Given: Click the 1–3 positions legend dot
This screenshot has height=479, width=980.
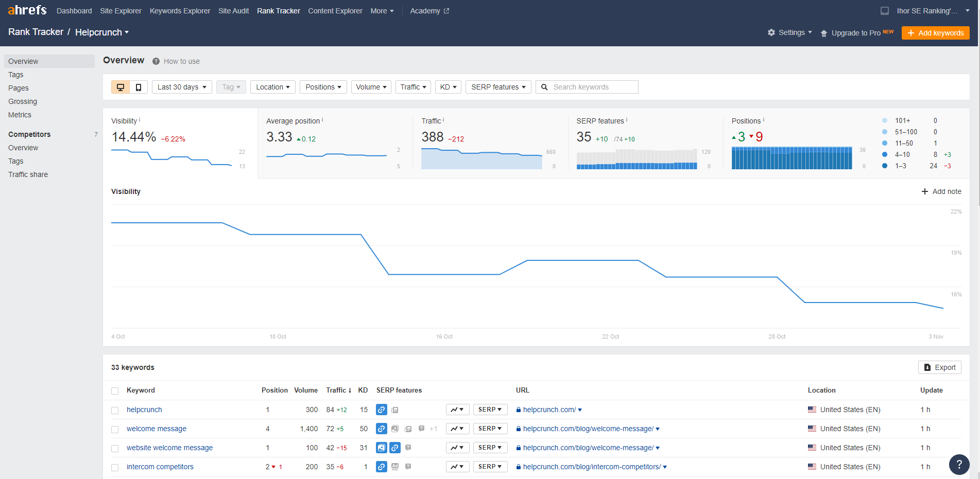Looking at the screenshot, I should tap(885, 166).
